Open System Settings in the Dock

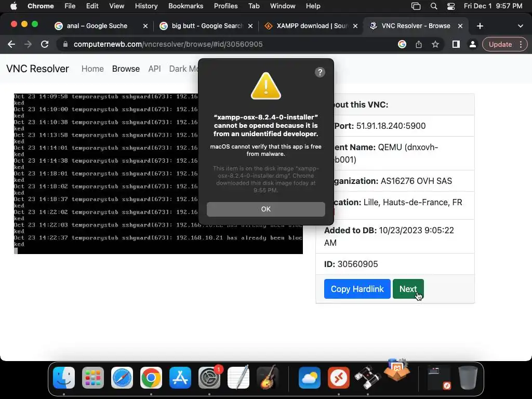[x=209, y=378]
